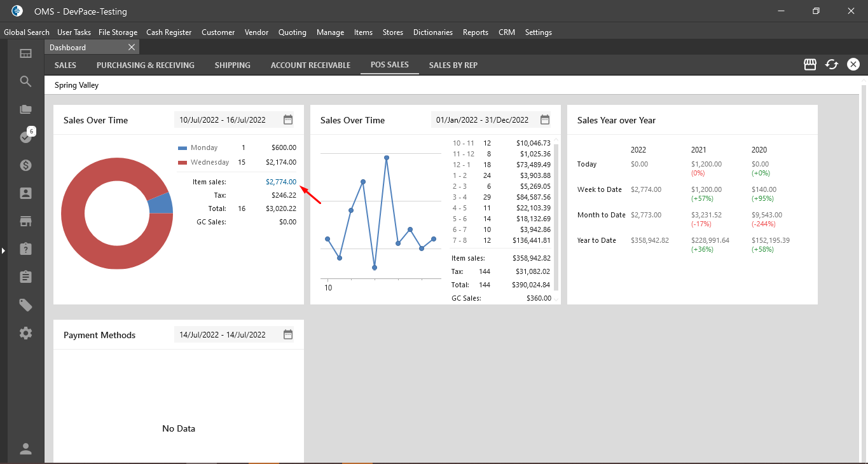Switch to the SHIPPING tab
The height and width of the screenshot is (464, 868).
233,65
